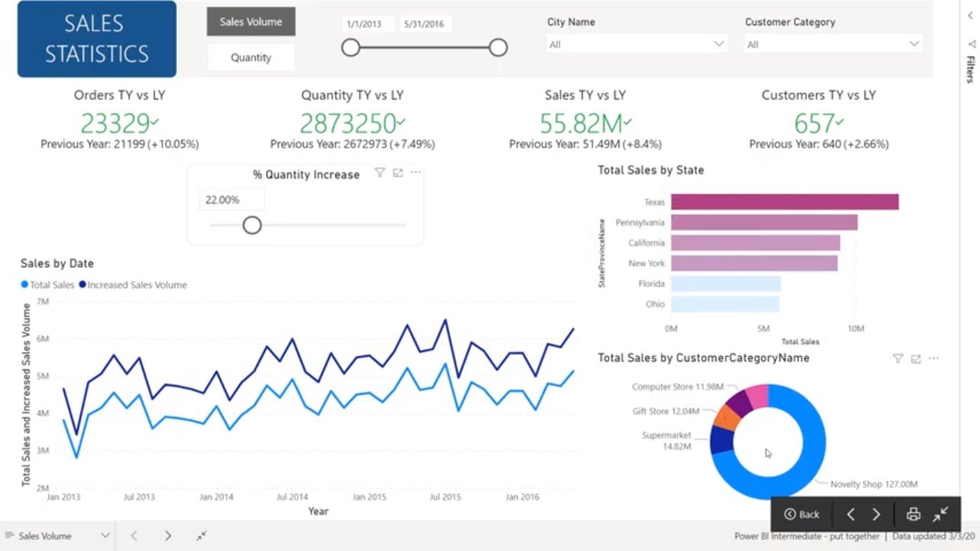Select the Florida bar in state chart
The height and width of the screenshot is (551, 980).
726,284
